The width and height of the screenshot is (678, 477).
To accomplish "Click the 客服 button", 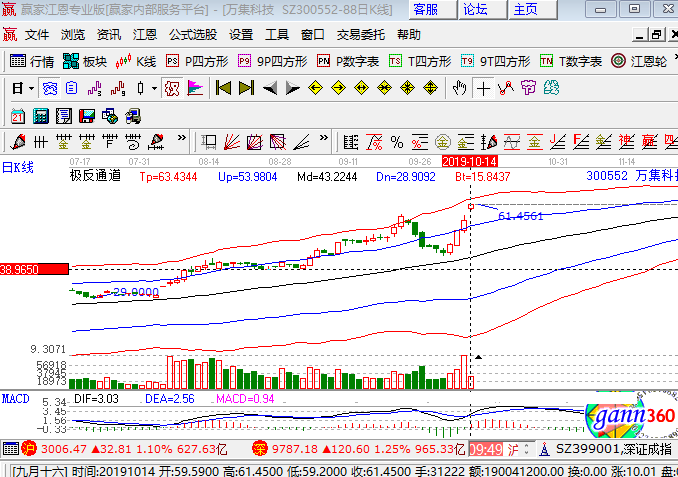I will [432, 10].
